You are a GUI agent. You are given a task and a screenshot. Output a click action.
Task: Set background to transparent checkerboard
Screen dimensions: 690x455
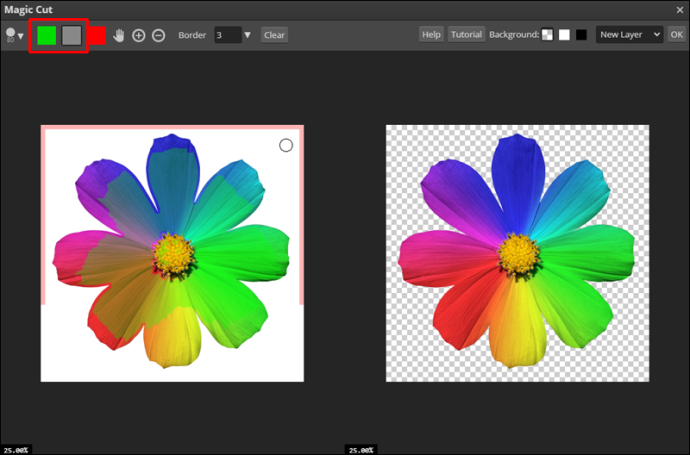547,35
